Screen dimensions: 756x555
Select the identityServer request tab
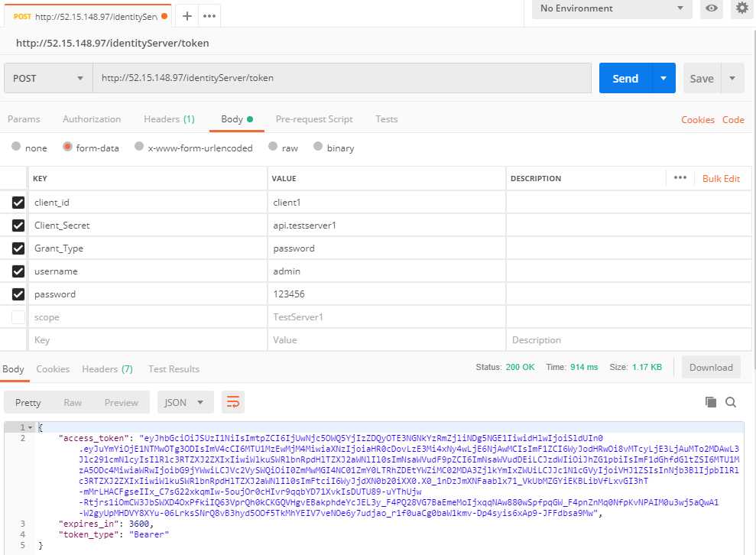tap(89, 16)
